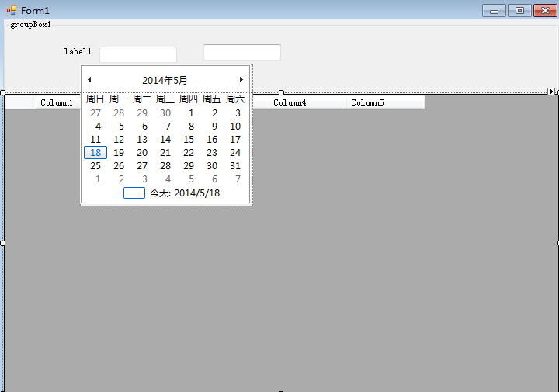Click the label1 text
Viewport: 559px width, 392px height.
coord(78,51)
